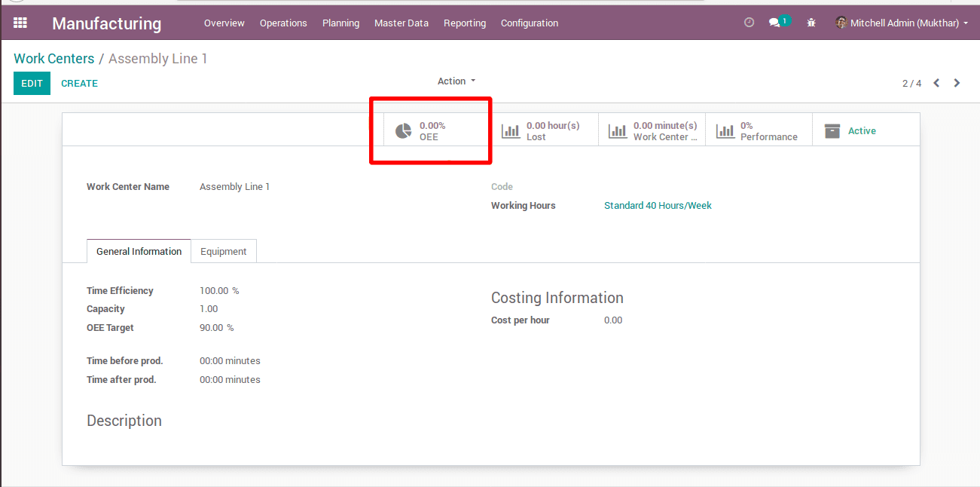Open the Mitchell Admin user menu
Screen dimensions: 980x487
click(902, 23)
